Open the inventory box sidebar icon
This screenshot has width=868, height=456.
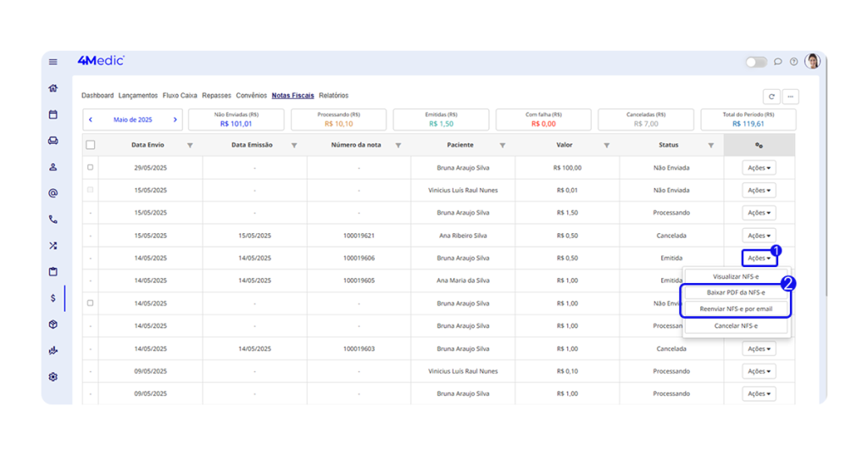pos(53,325)
